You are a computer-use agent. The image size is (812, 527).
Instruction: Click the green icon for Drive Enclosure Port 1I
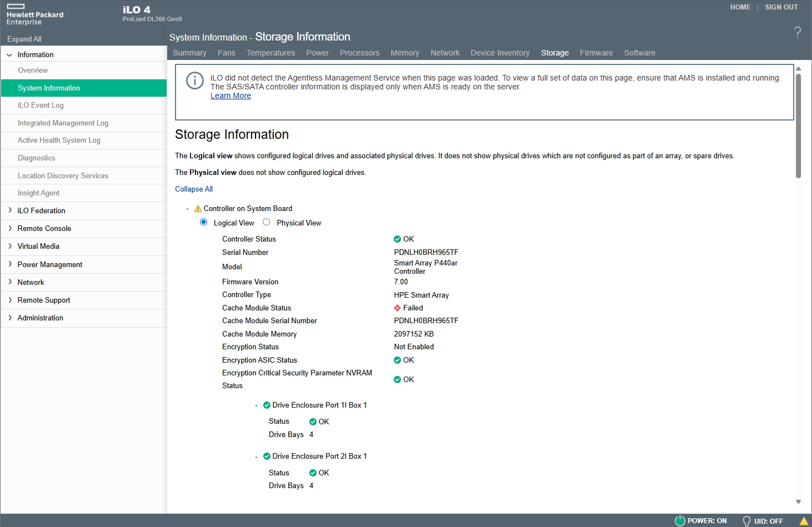pyautogui.click(x=267, y=405)
